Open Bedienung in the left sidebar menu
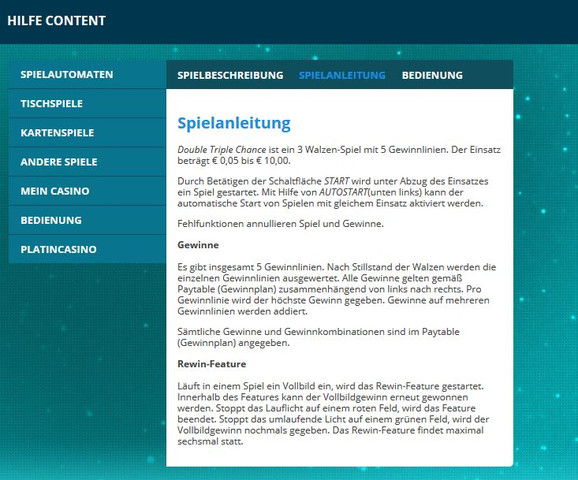The image size is (578, 480). pyautogui.click(x=87, y=220)
